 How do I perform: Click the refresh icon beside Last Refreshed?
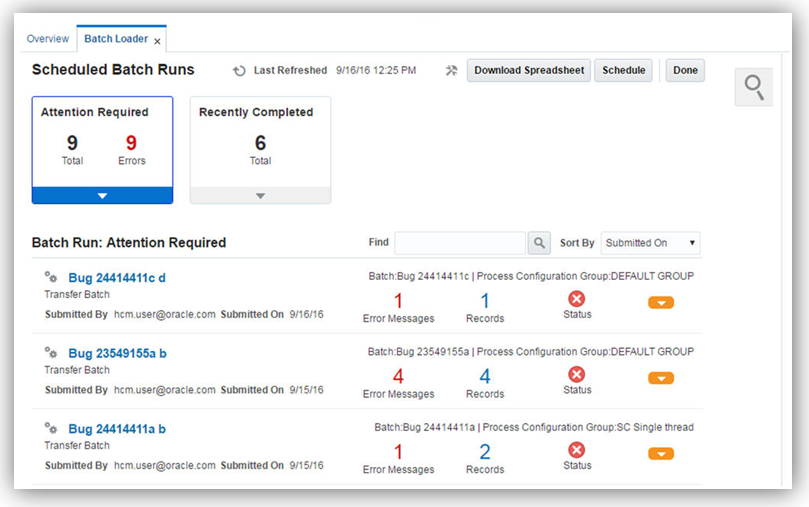tap(239, 71)
